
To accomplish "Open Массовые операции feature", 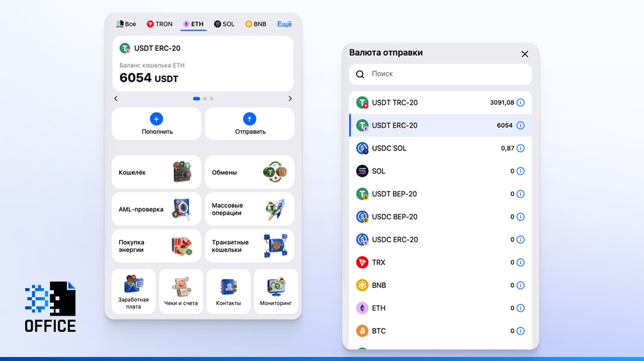I will coord(275,209).
